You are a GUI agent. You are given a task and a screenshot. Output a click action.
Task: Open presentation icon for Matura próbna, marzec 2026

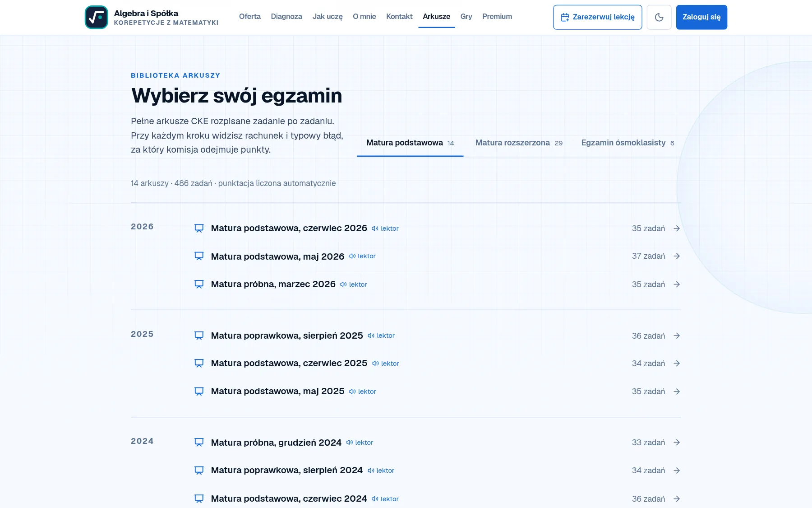[x=199, y=284]
